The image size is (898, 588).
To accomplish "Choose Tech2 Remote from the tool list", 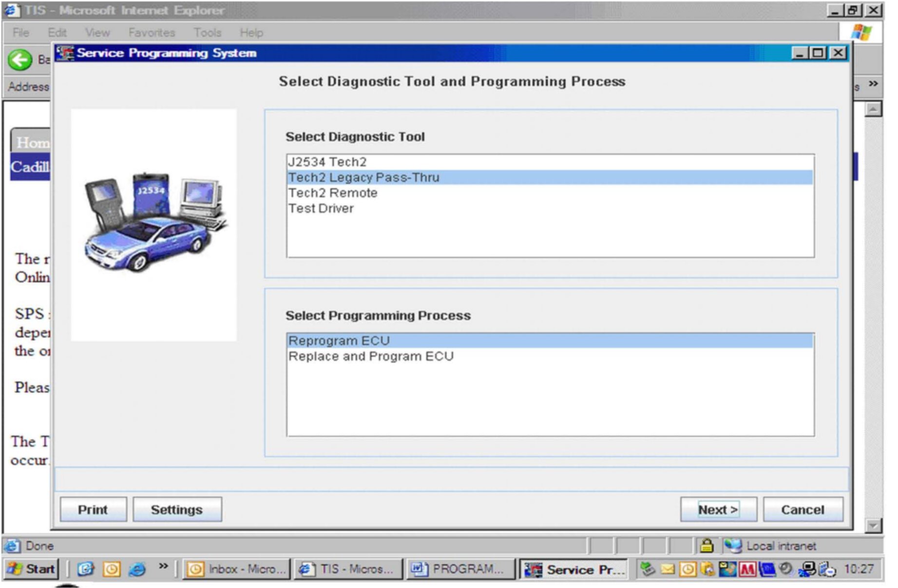I will 333,193.
